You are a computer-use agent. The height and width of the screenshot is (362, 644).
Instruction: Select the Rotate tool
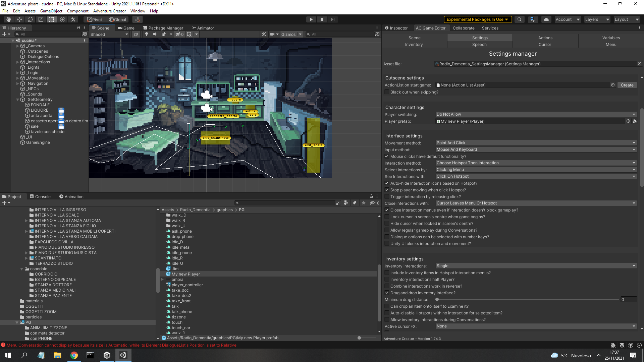pyautogui.click(x=30, y=19)
